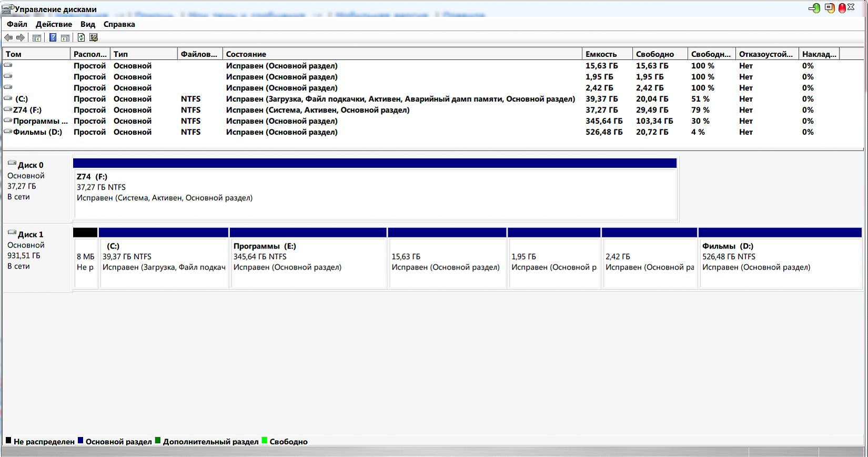The width and height of the screenshot is (868, 457).
Task: Toggle the action pane toolbar icon
Action: 65,37
